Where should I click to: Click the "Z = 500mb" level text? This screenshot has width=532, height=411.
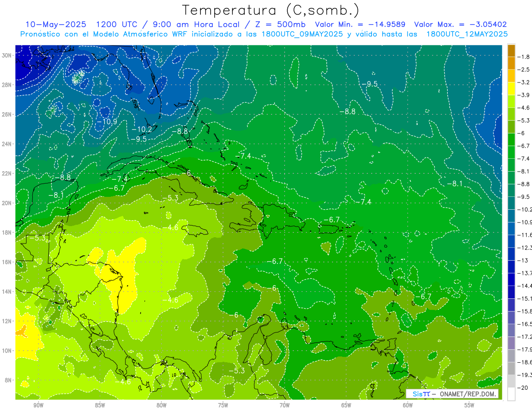tap(279, 24)
